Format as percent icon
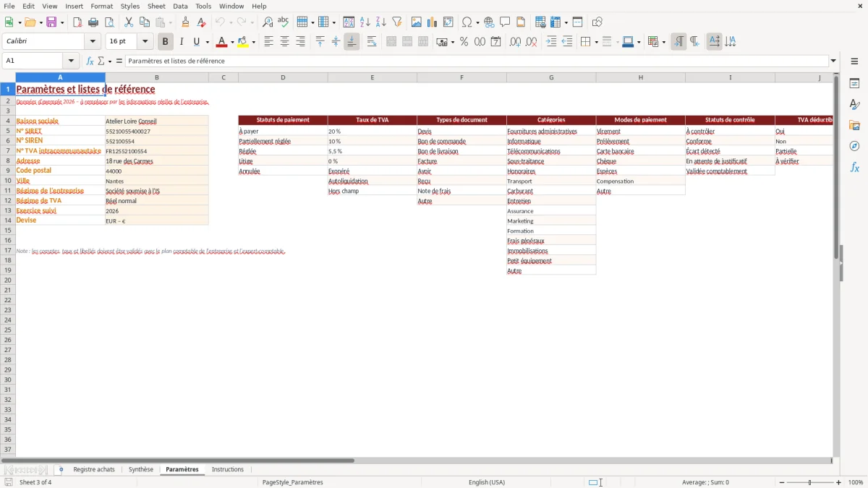868x488 pixels. click(464, 42)
